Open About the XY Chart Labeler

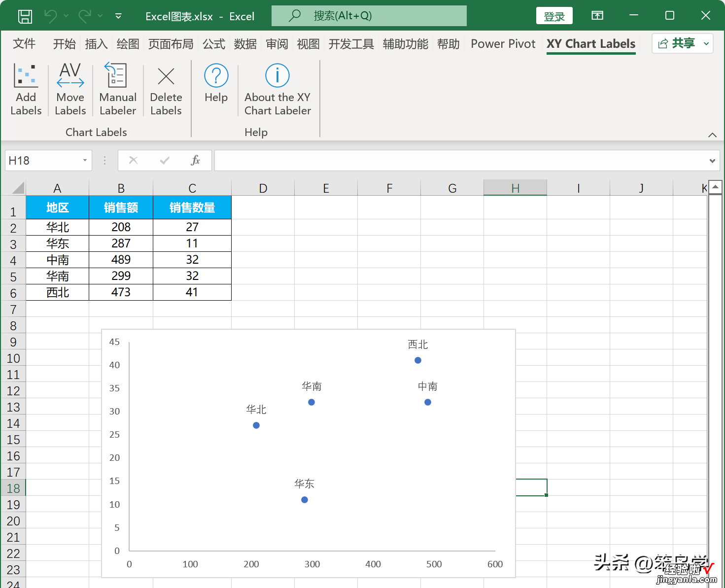point(277,89)
